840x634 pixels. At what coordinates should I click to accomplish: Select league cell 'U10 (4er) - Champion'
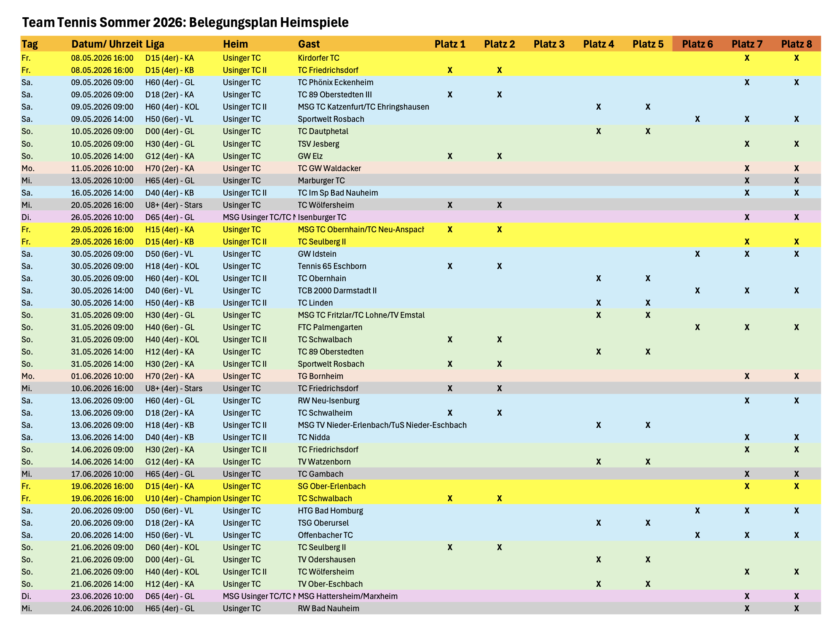tap(183, 498)
